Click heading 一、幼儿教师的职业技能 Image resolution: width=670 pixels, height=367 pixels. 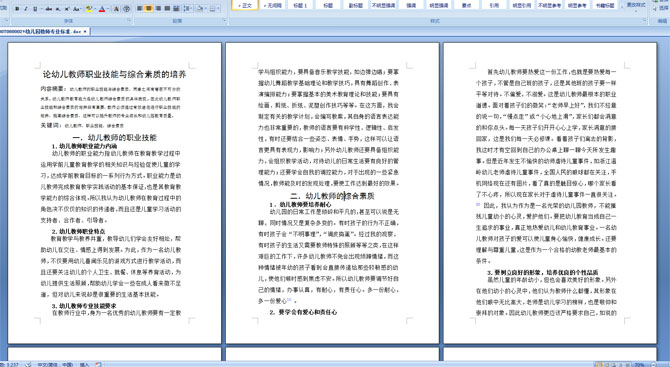[x=115, y=137]
